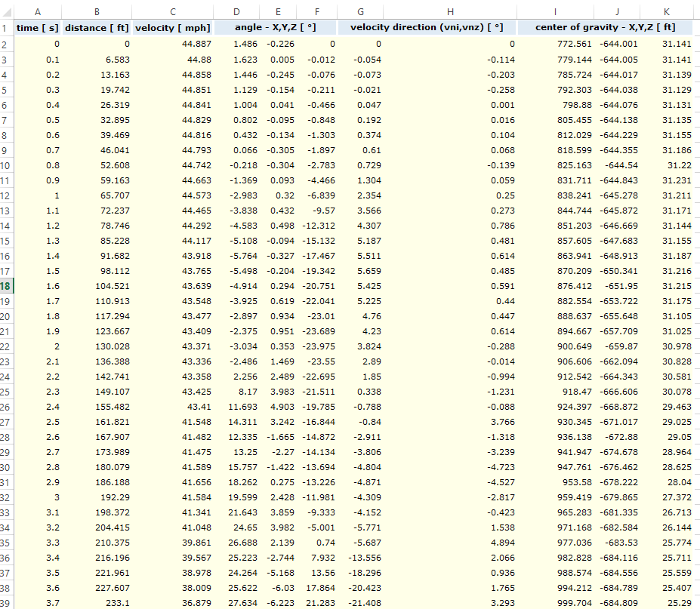Image resolution: width=700 pixels, height=609 pixels.
Task: Select cell containing -4.466
Action: point(316,180)
